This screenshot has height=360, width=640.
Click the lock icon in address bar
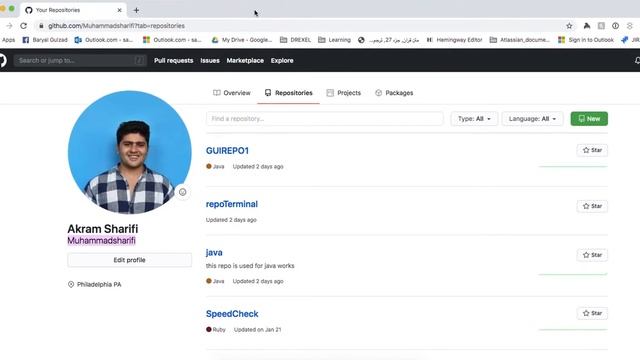(41, 26)
